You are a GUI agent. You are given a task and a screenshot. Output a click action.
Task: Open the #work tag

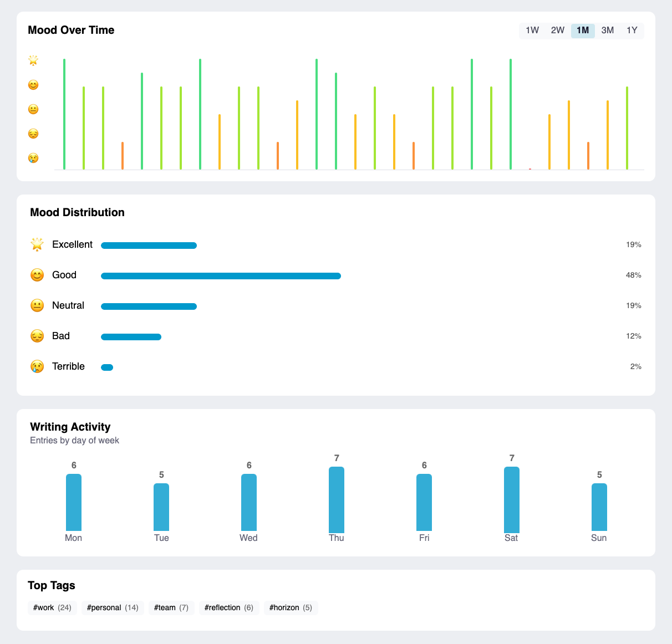[52, 607]
